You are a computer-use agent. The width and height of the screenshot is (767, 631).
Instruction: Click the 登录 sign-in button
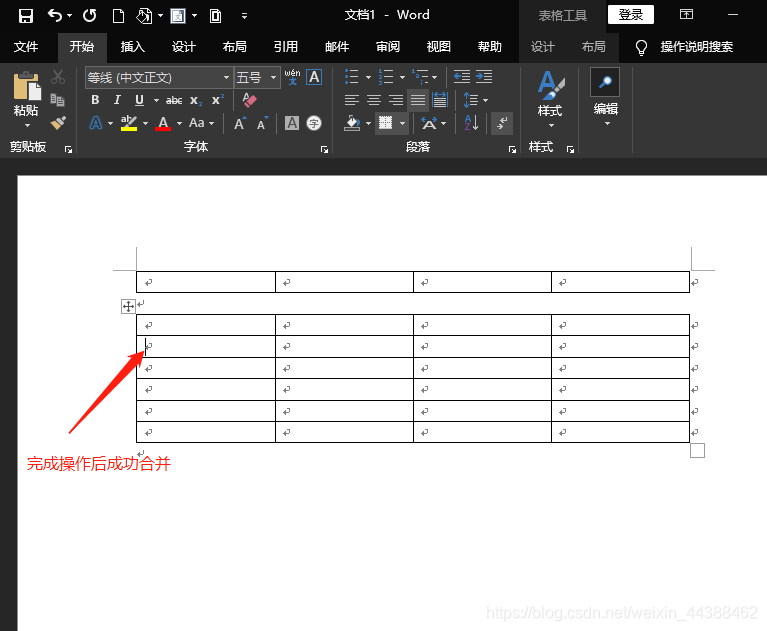tap(631, 15)
